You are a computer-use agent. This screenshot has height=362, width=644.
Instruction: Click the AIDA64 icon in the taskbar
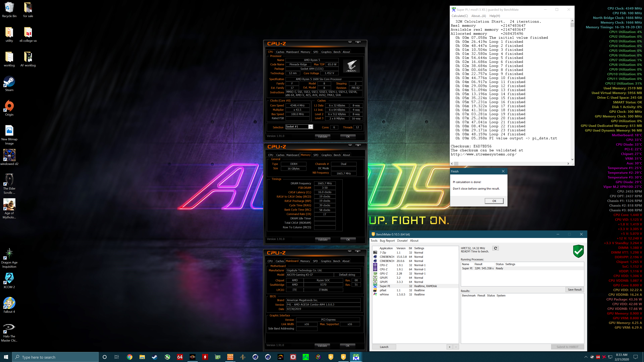(x=180, y=357)
